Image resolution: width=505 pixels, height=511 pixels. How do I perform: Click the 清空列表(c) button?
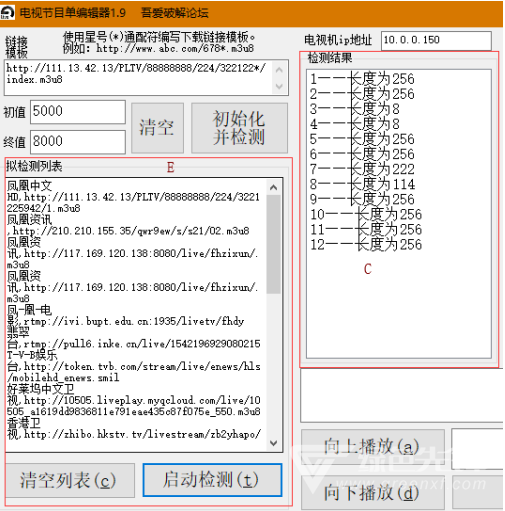[x=70, y=480]
